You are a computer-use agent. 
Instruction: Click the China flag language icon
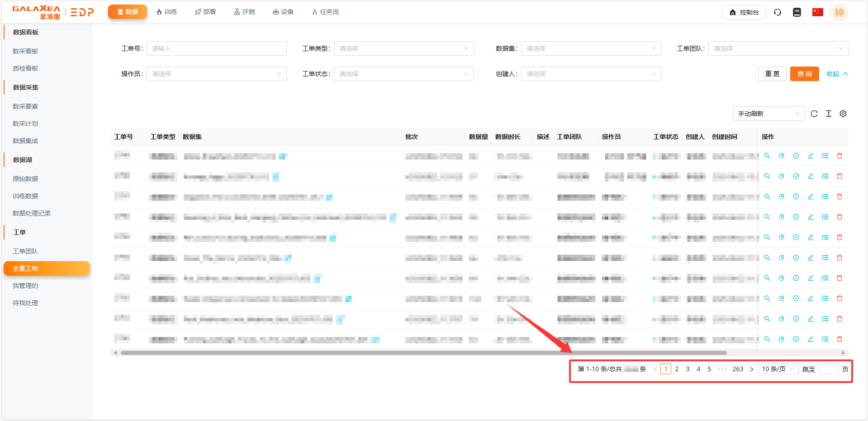pyautogui.click(x=817, y=12)
